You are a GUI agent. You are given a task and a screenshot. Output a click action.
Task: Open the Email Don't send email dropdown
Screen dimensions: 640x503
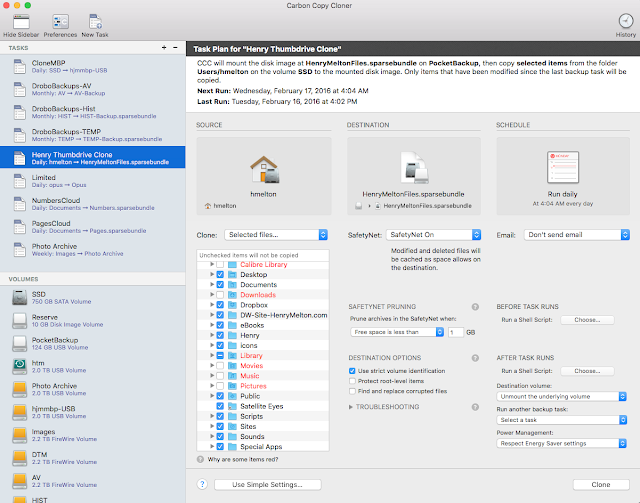(577, 235)
